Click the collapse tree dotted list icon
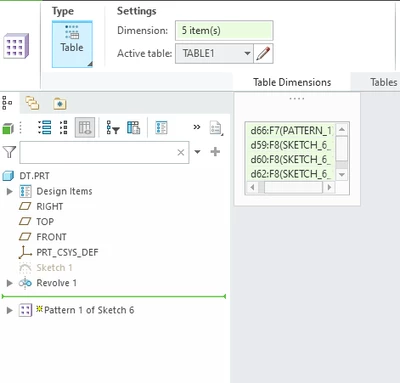 pos(63,127)
